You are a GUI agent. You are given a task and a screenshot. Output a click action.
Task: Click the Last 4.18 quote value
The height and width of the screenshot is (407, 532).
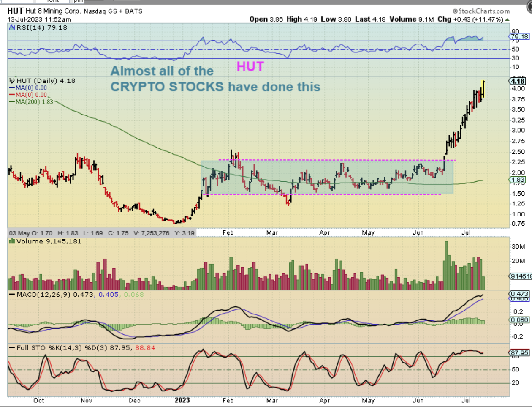pos(370,19)
